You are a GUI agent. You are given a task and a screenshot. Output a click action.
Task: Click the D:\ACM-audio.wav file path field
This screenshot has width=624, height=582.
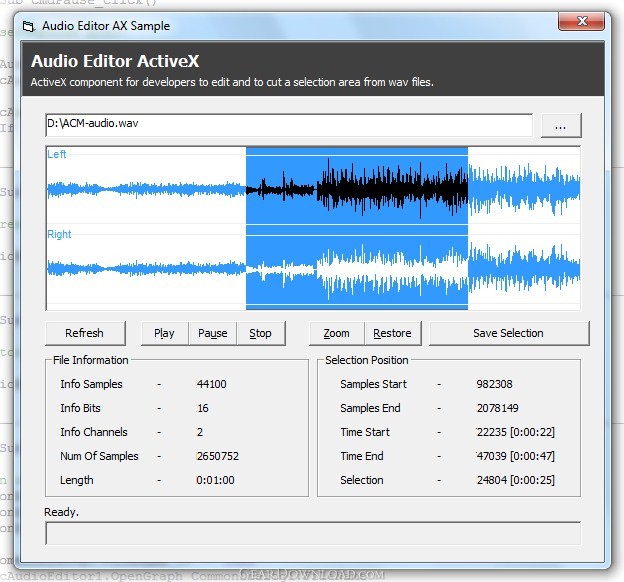click(289, 125)
